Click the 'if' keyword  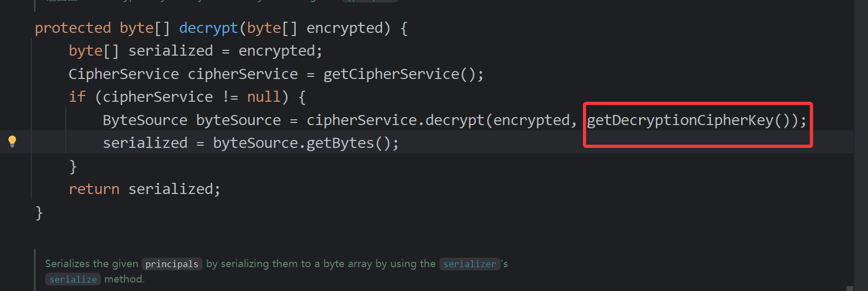[77, 97]
